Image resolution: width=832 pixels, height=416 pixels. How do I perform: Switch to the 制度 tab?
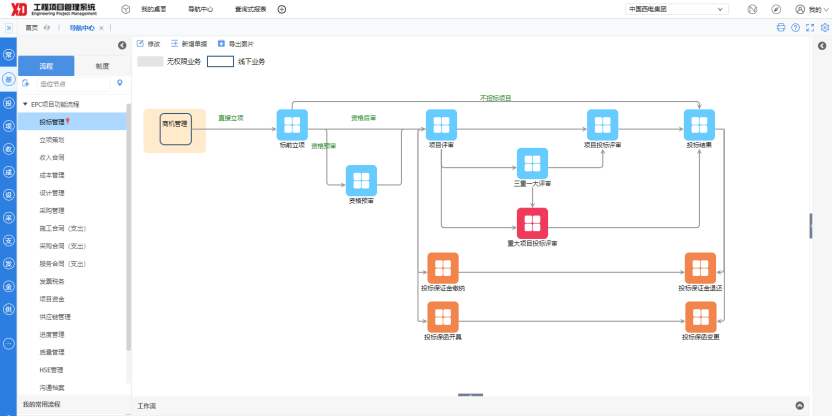pos(102,66)
